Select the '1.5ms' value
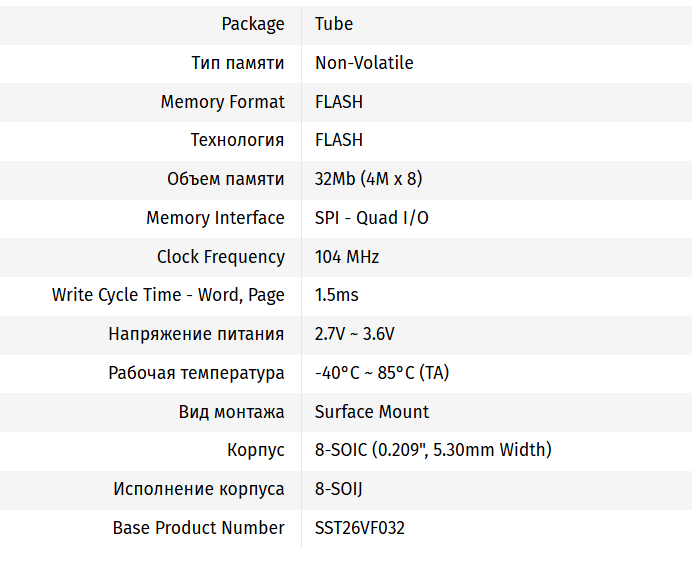 tap(336, 295)
